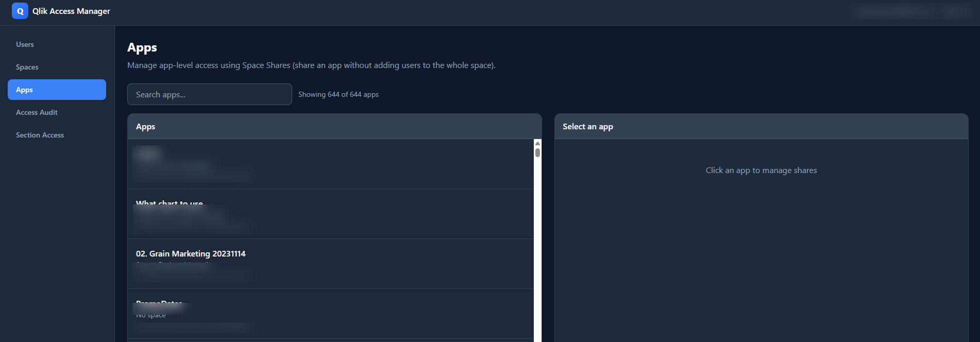This screenshot has height=342, width=980.
Task: Navigate to Section Access in the sidebar
Action: [x=40, y=135]
